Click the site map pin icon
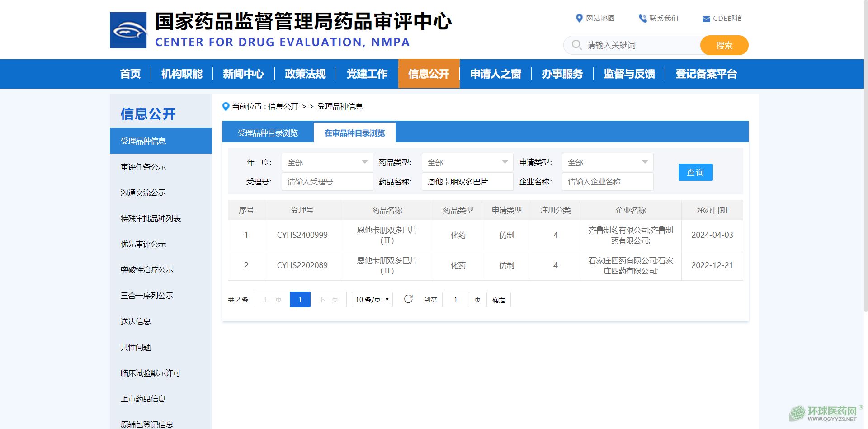Screen dimensions: 868x429 [x=579, y=19]
